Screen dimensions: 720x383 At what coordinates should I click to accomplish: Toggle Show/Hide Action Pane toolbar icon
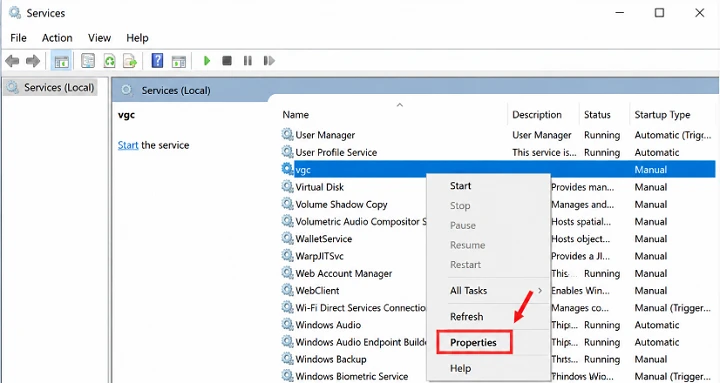coord(179,61)
